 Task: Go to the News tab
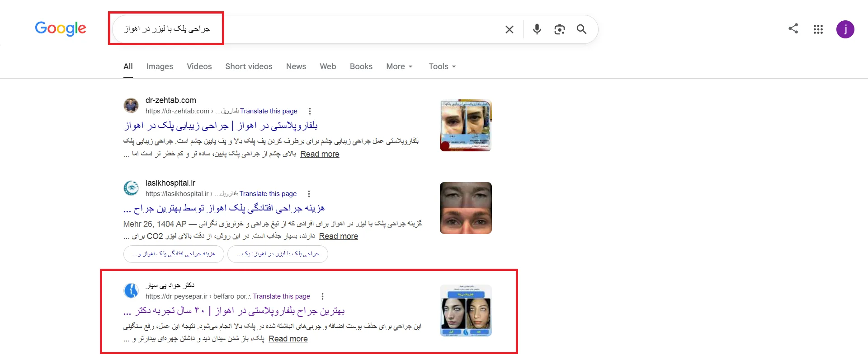(296, 66)
